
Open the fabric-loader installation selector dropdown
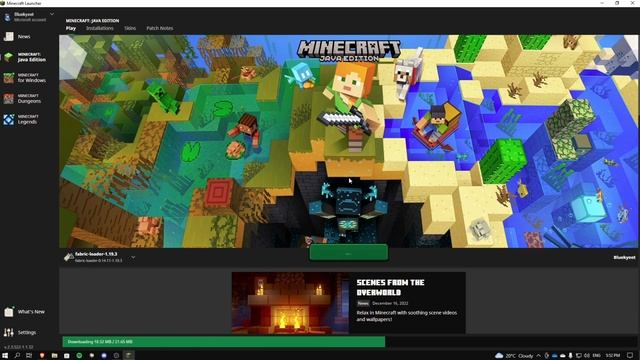(133, 258)
